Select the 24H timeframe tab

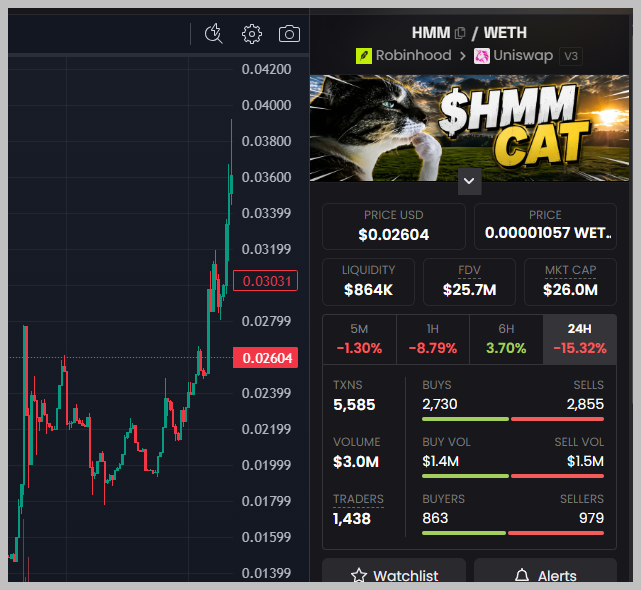(580, 339)
